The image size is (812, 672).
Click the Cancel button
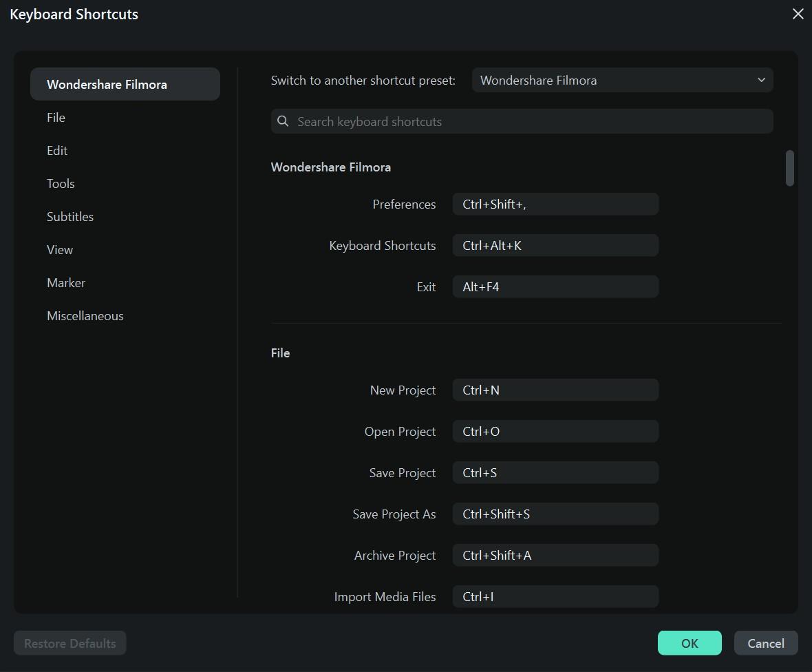(766, 643)
